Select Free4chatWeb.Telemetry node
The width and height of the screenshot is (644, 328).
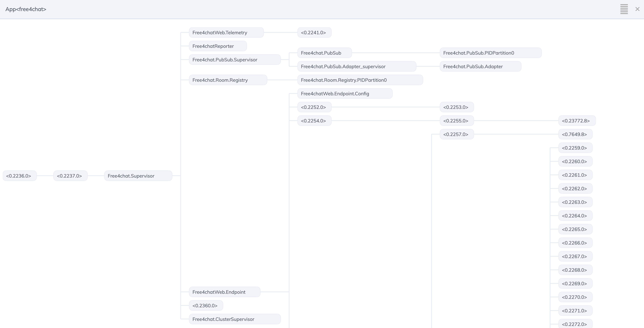pos(226,33)
